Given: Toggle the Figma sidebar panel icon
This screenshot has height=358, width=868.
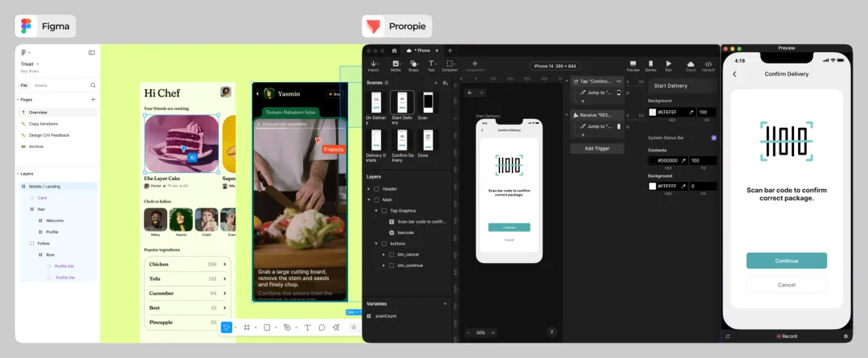Looking at the screenshot, I should coord(92,52).
